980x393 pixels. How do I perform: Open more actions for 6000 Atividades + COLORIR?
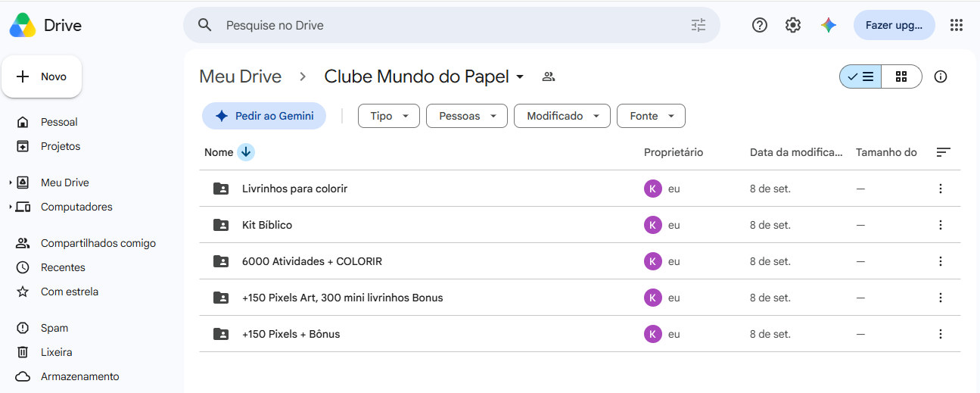click(941, 261)
